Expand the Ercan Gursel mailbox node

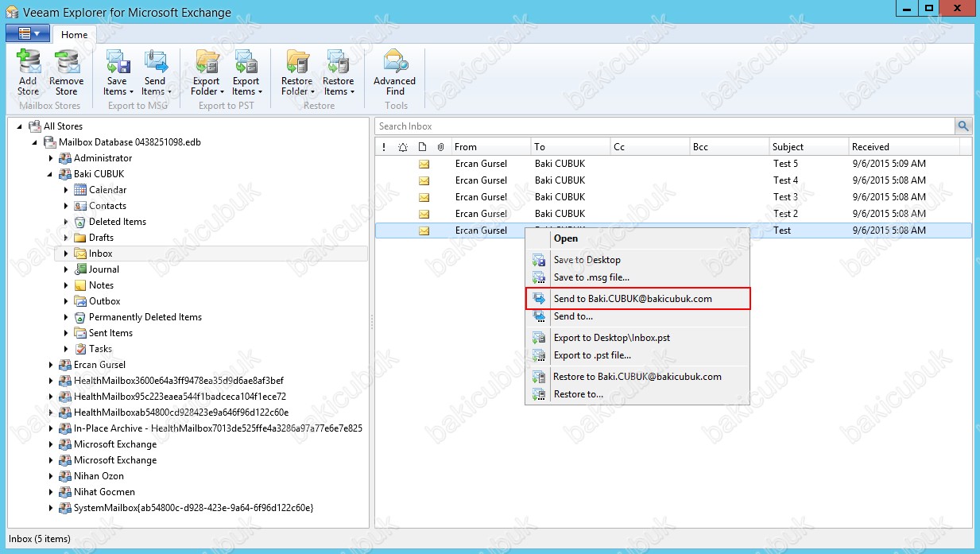coord(51,365)
